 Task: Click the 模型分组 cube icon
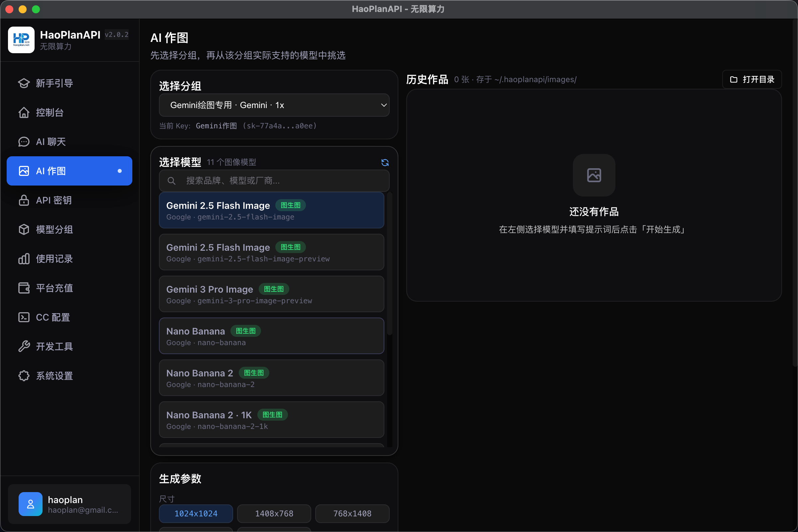pos(24,229)
